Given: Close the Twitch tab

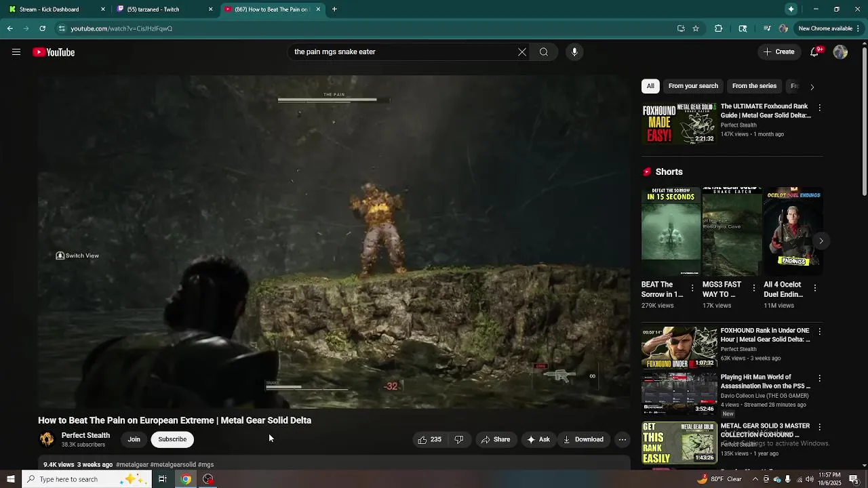Looking at the screenshot, I should [x=210, y=9].
